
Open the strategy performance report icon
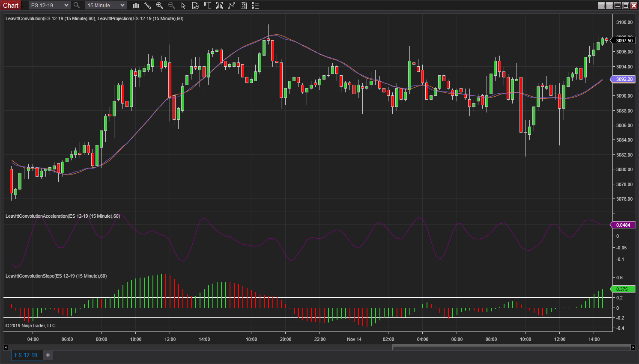click(x=244, y=5)
